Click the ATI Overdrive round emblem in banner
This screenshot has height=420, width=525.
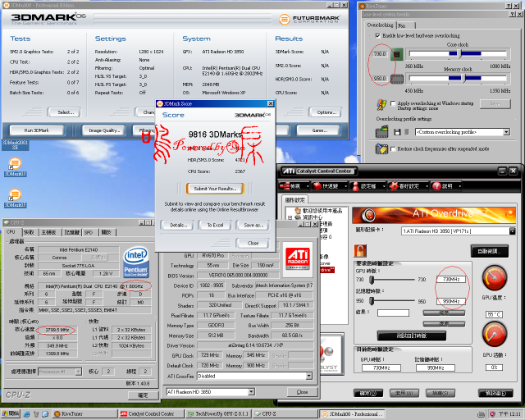368,215
